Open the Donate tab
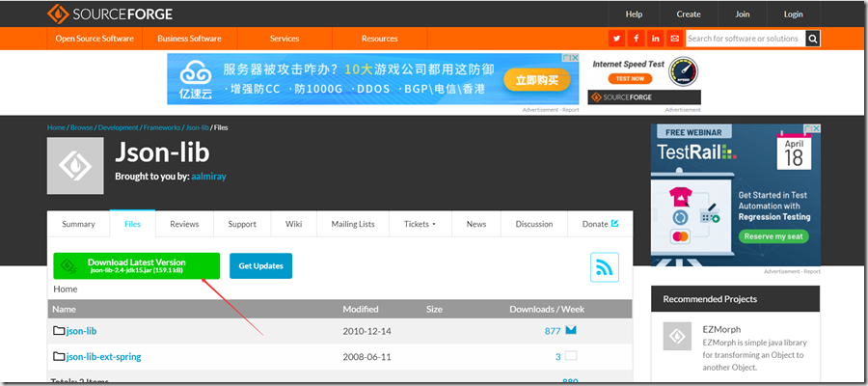This screenshot has height=386, width=868. tap(600, 224)
